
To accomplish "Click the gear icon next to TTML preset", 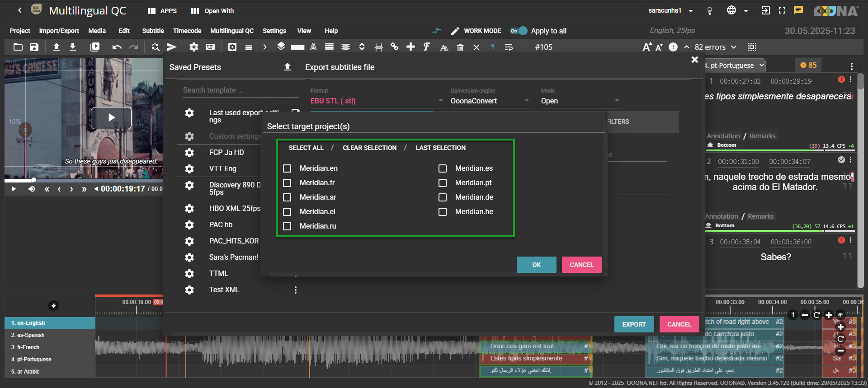I will click(x=189, y=274).
